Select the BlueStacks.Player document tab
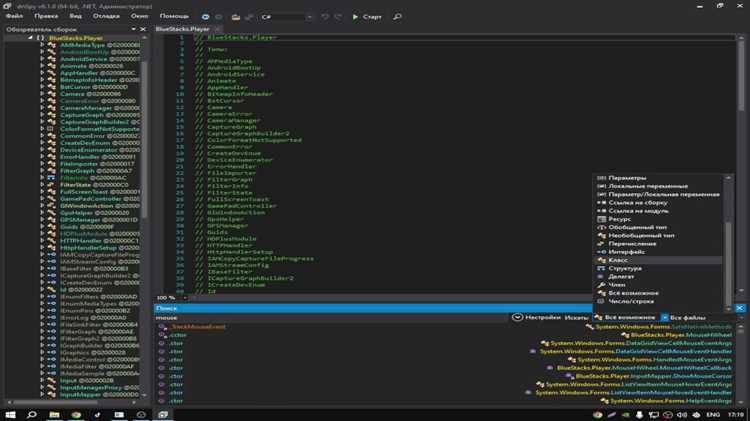The image size is (750, 421). [183, 29]
